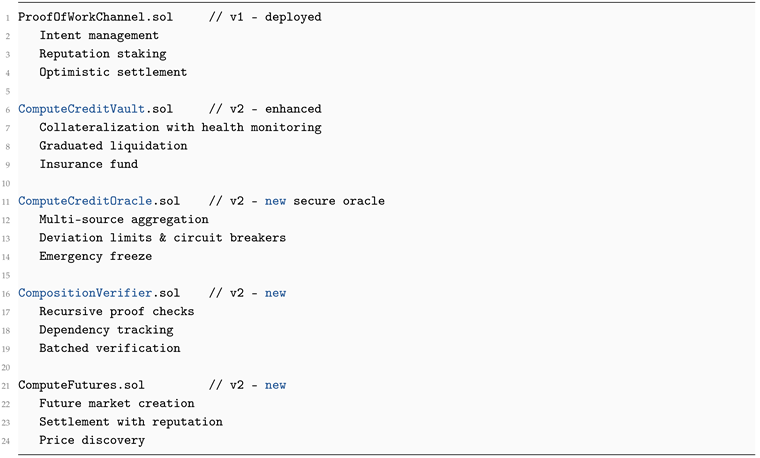Click the "Emergency freeze" line
This screenshot has height=458, width=760.
click(96, 256)
